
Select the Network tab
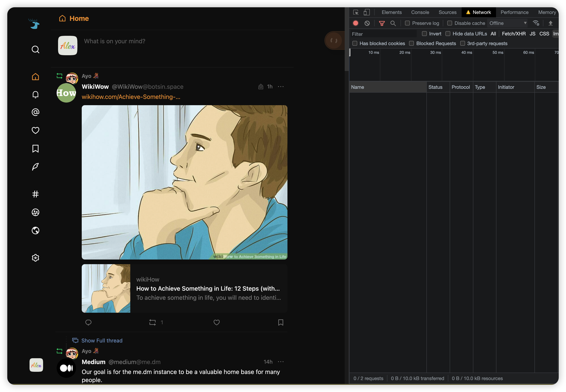point(479,12)
